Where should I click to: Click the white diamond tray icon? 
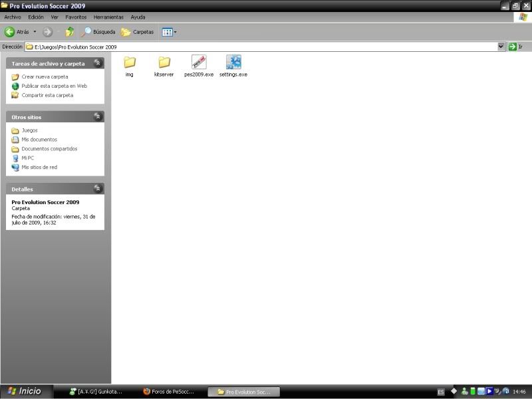click(454, 391)
